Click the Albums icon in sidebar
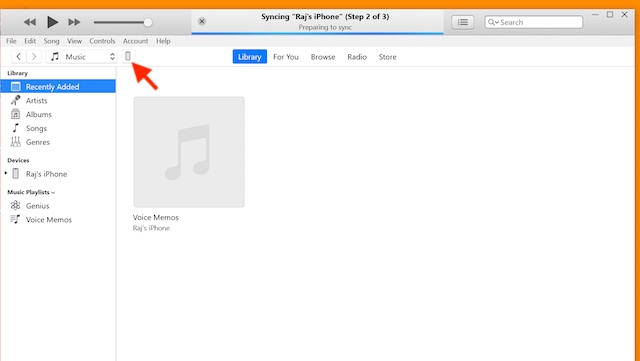 coord(16,114)
